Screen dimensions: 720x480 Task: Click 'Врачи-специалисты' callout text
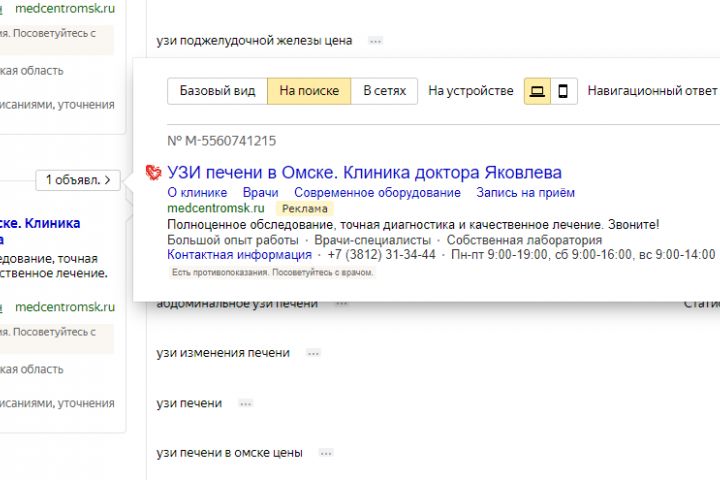click(x=372, y=240)
